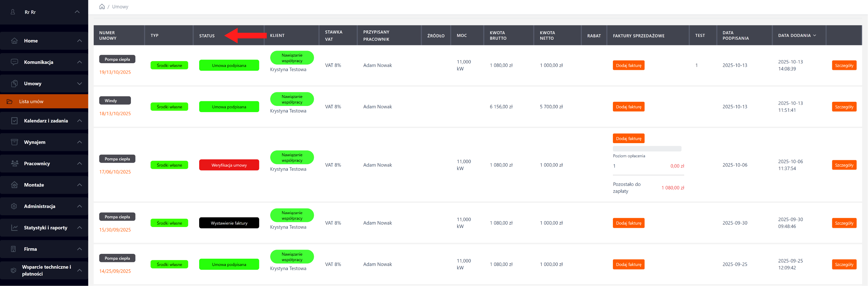Sort by Data dodania column arrow

click(814, 36)
